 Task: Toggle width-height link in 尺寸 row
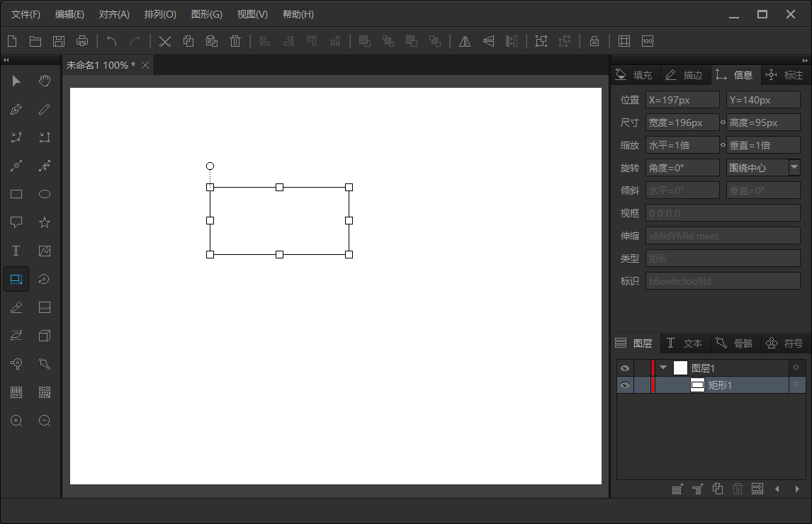tap(723, 123)
